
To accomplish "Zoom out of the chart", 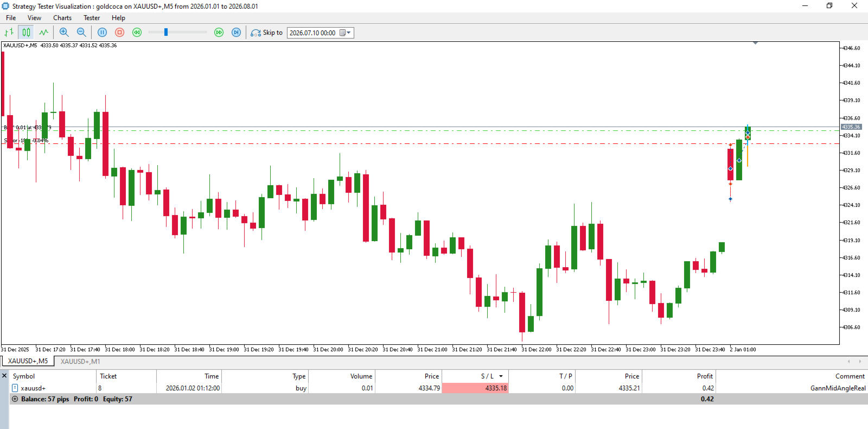I will (81, 33).
